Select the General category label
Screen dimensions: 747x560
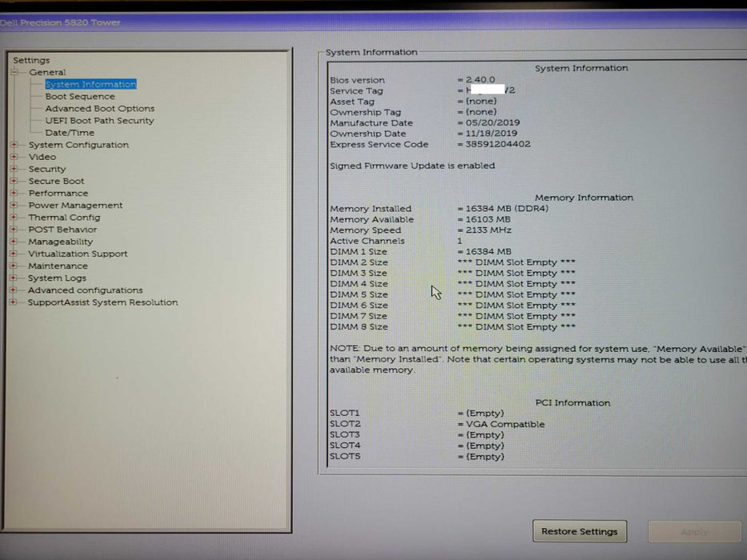47,72
